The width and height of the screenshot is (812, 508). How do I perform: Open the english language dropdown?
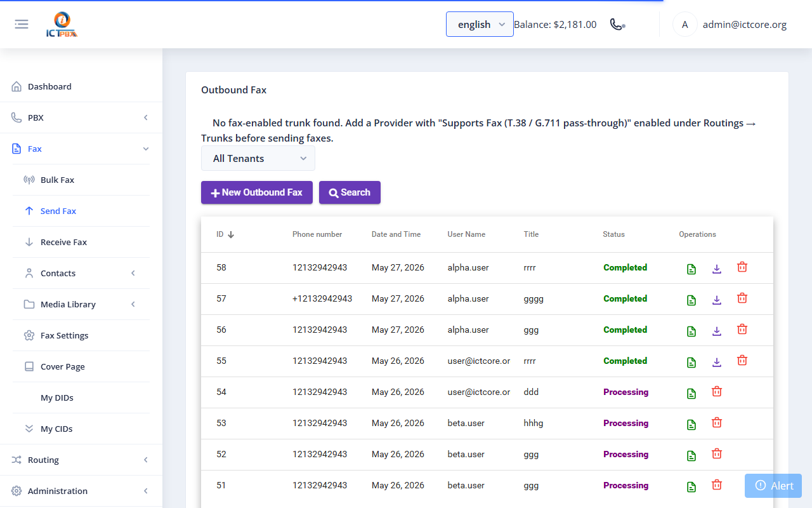tap(480, 24)
